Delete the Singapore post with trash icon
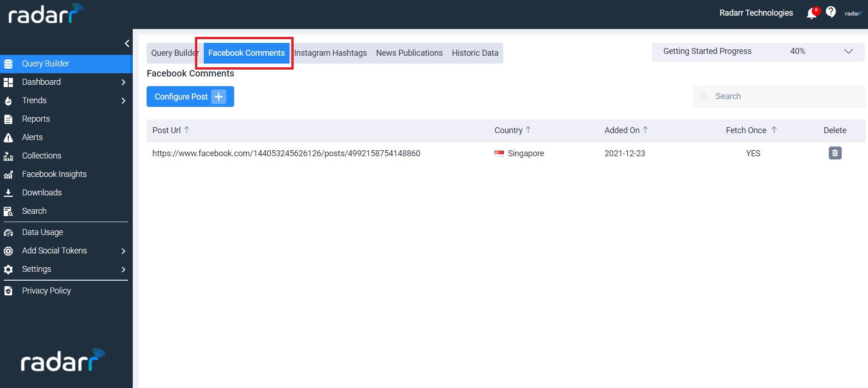The width and height of the screenshot is (868, 388). [835, 153]
